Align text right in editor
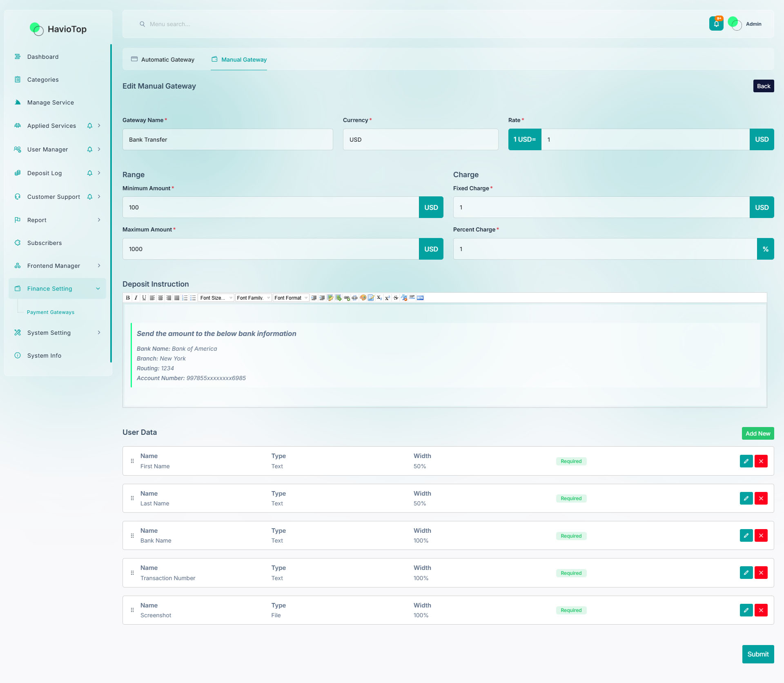Screen dimensions: 784x683 point(169,298)
